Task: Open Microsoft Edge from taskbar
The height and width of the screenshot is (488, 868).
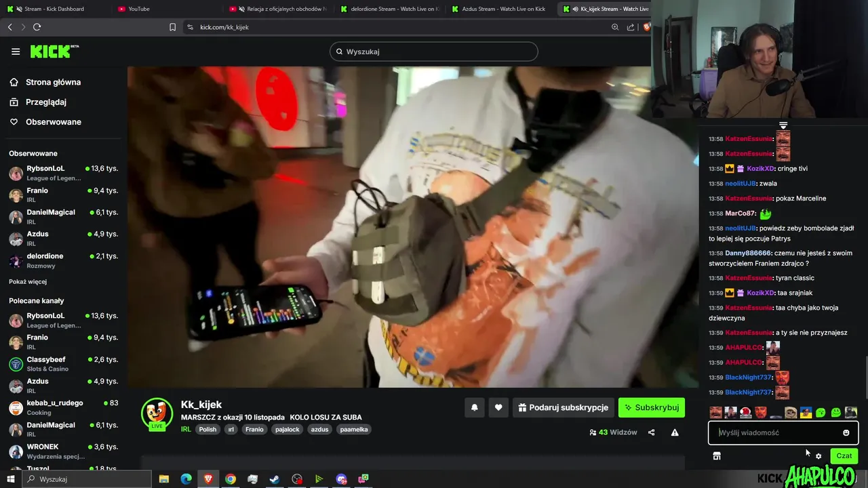Action: (x=186, y=479)
